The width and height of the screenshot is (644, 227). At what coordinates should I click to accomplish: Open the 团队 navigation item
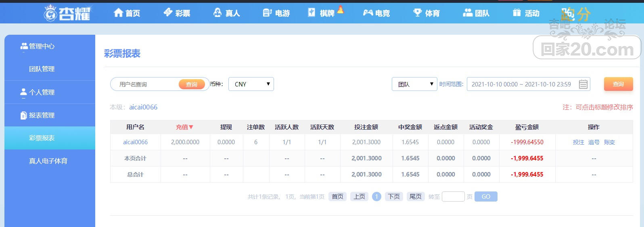476,13
